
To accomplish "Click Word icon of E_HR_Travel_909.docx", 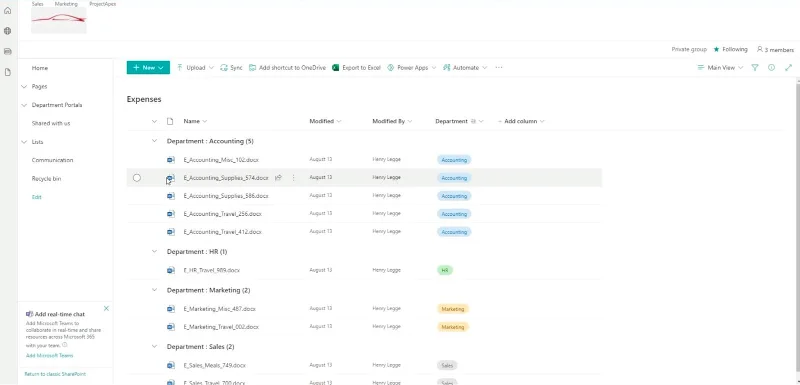I will (170, 270).
